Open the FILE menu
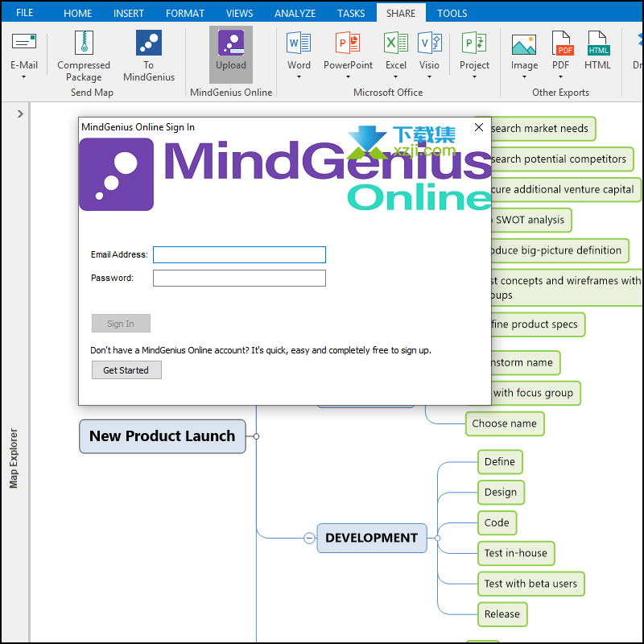Viewport: 644px width, 644px height. tap(25, 13)
